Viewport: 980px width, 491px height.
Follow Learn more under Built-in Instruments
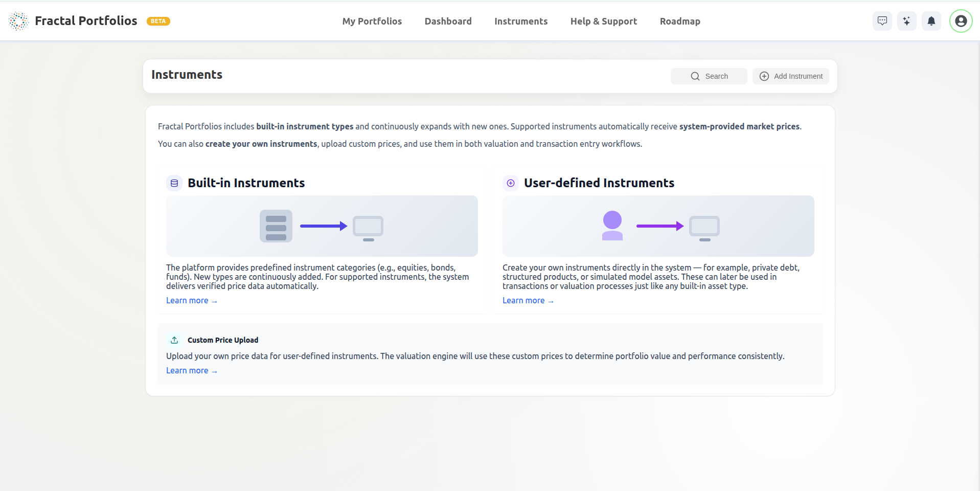pyautogui.click(x=192, y=301)
